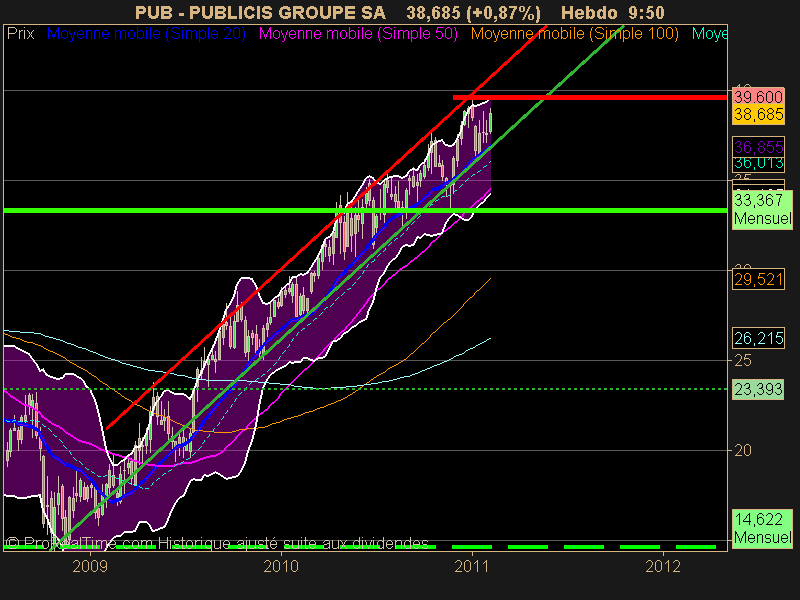This screenshot has height=600, width=800.
Task: Click the 25 price axis tick
Action: [743, 361]
